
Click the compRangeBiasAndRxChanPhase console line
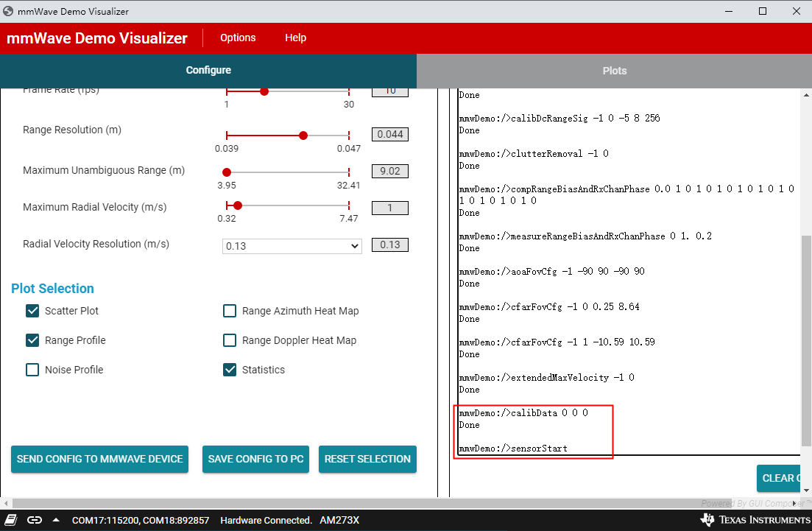tap(626, 194)
